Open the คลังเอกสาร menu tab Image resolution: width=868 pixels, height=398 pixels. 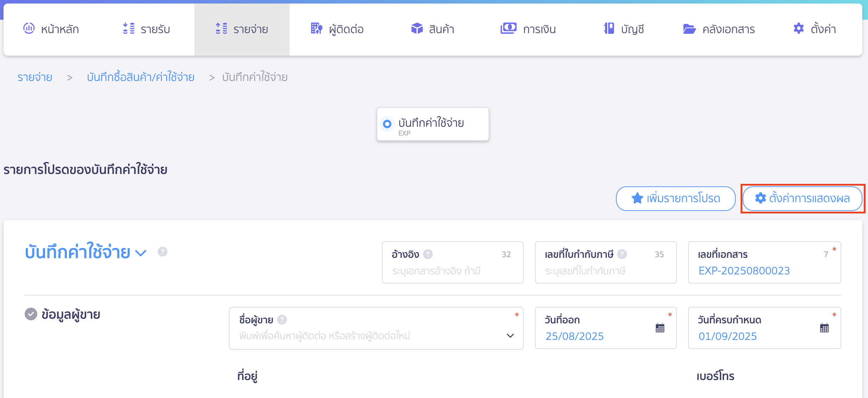click(x=719, y=29)
